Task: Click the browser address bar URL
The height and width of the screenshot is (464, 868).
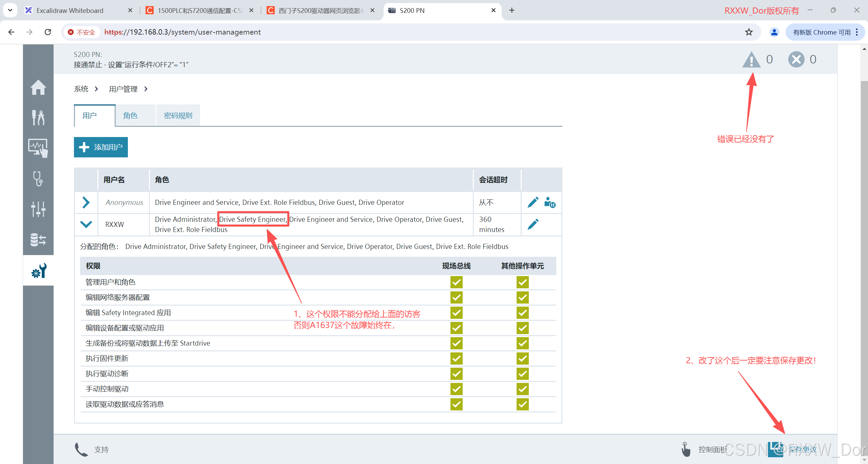Action: coord(182,32)
